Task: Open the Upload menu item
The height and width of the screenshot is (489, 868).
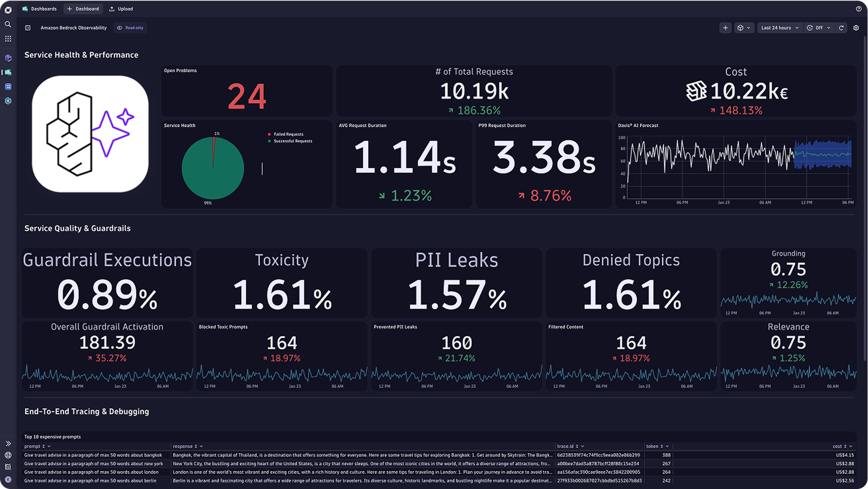Action: 121,9
